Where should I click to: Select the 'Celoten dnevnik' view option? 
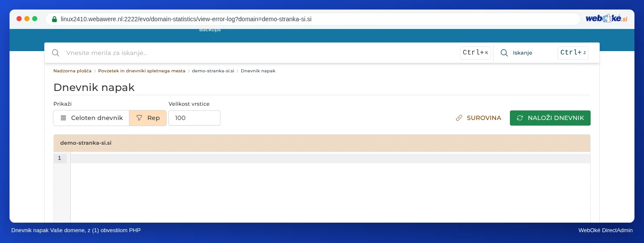pyautogui.click(x=91, y=118)
